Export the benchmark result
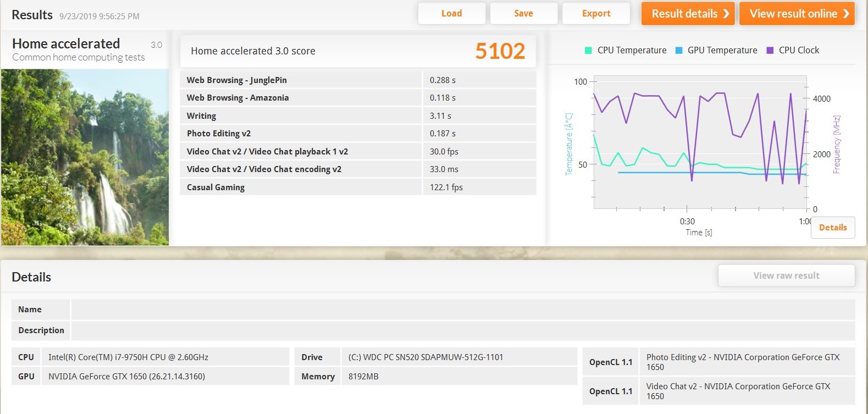Screen dimensions: 868x414 596,14
